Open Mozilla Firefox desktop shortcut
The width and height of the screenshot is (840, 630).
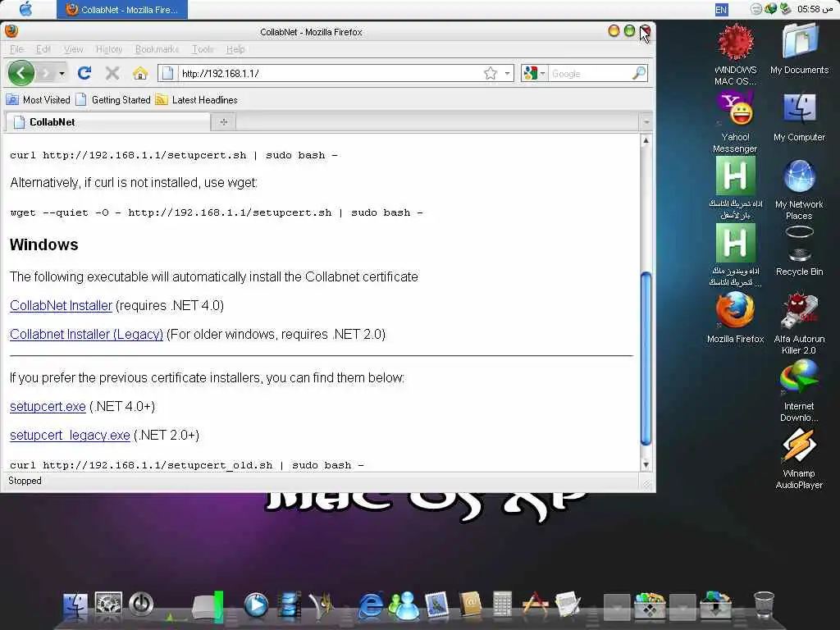pos(735,317)
